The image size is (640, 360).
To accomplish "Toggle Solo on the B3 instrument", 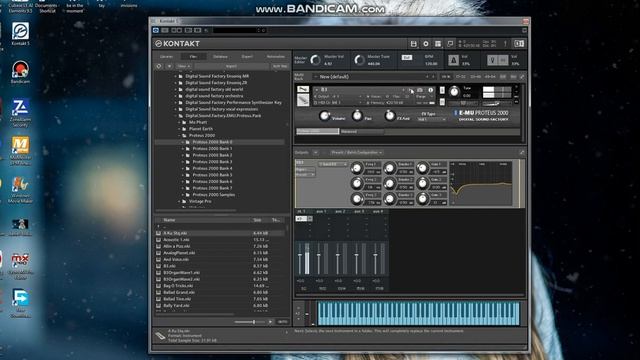I will coord(442,90).
